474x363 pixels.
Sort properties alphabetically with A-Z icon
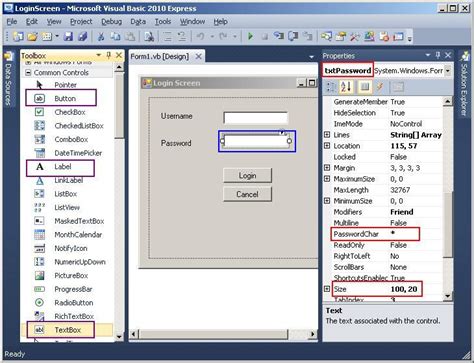point(346,87)
